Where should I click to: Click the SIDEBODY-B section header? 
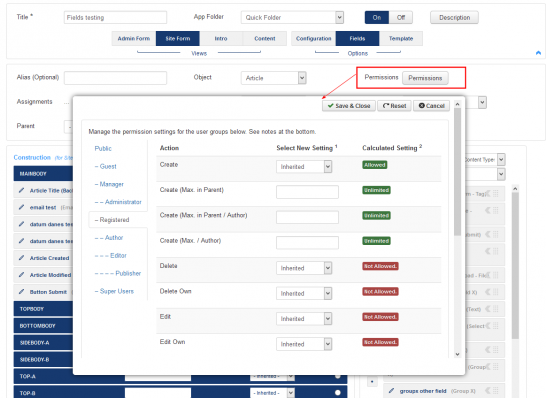pos(43,360)
